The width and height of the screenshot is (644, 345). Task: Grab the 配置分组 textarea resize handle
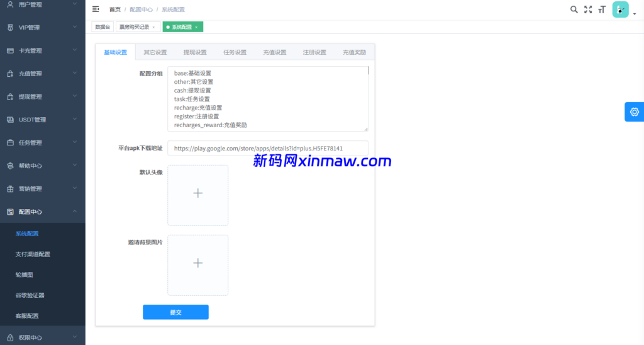[366, 129]
